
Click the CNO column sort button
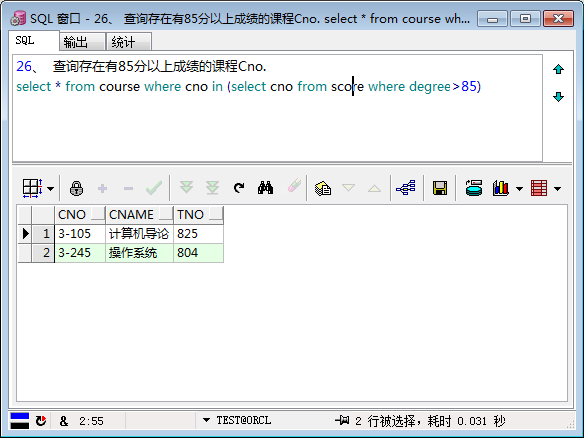pos(98,214)
